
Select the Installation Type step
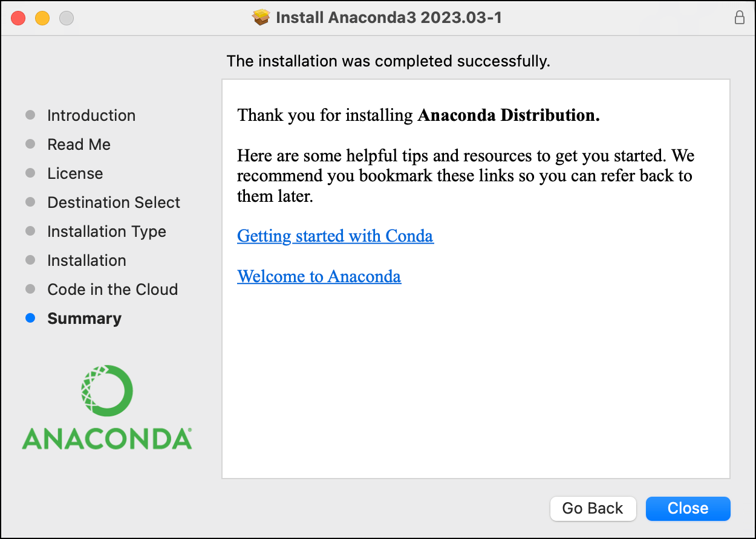[106, 231]
